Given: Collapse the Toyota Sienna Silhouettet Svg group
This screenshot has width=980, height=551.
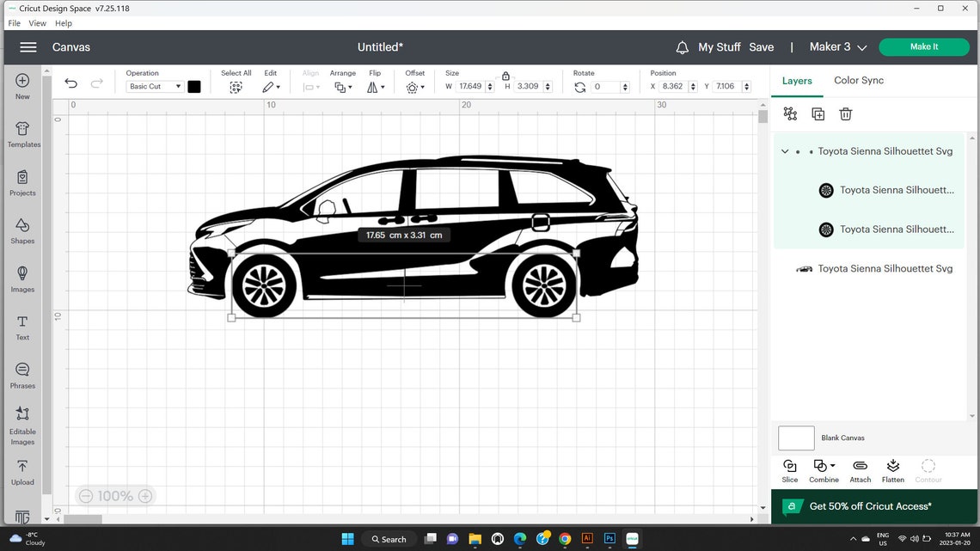Looking at the screenshot, I should point(783,150).
